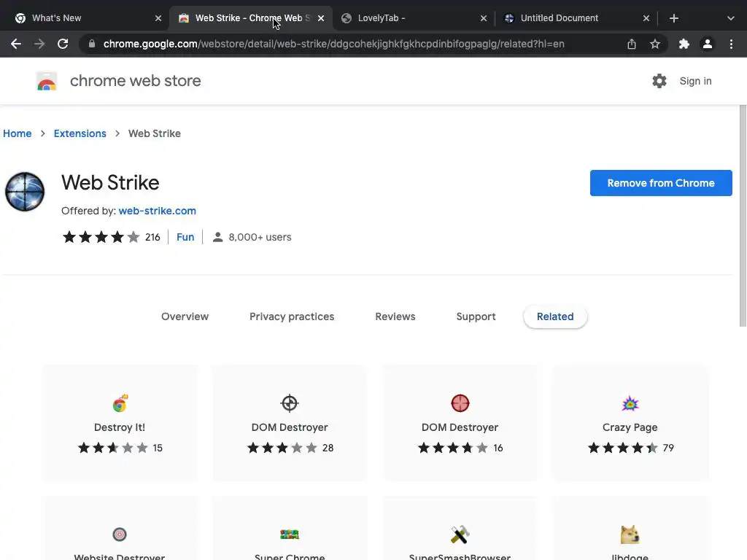Click Destroy It! 15 rating stars
The height and width of the screenshot is (560, 747).
tap(113, 448)
